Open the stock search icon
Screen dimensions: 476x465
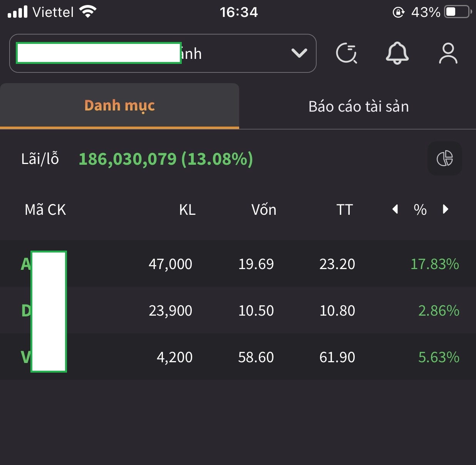(x=347, y=54)
